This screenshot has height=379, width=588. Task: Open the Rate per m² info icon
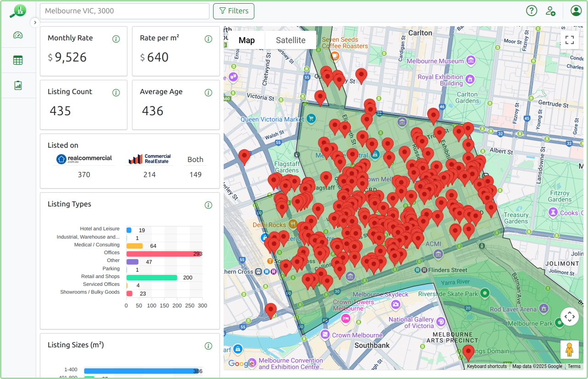(x=209, y=39)
